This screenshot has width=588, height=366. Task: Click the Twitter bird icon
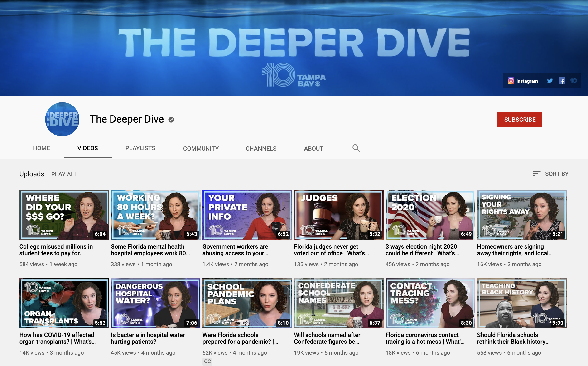tap(550, 81)
